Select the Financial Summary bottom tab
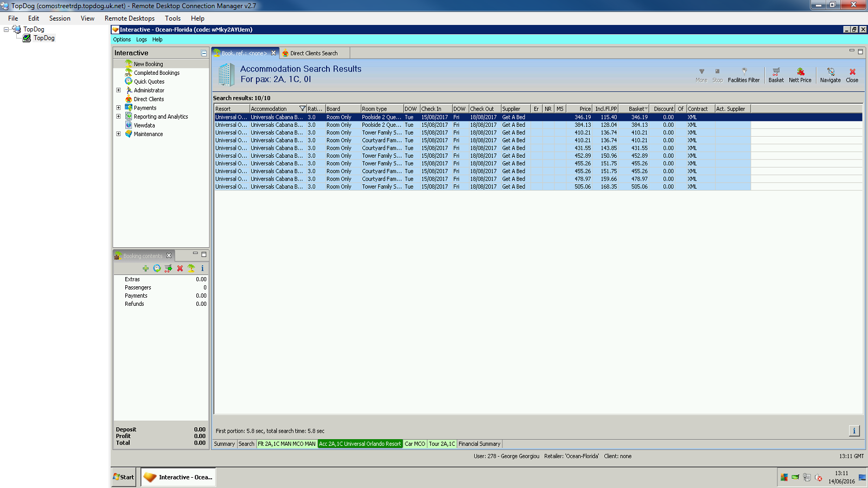The height and width of the screenshot is (488, 868). coord(479,444)
